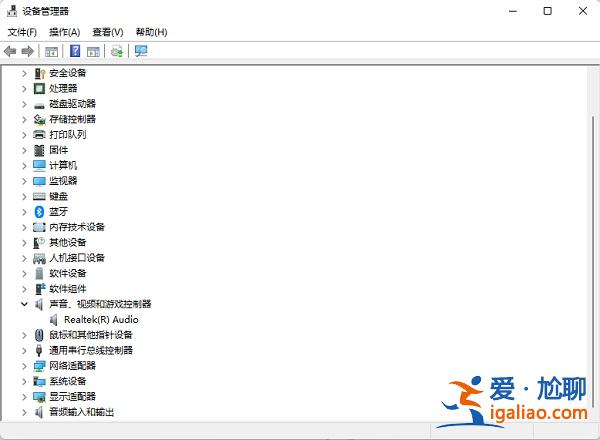Click the 鼠标和其他指针设备 mouse icon
Image resolution: width=600 pixels, height=440 pixels.
[x=39, y=335]
